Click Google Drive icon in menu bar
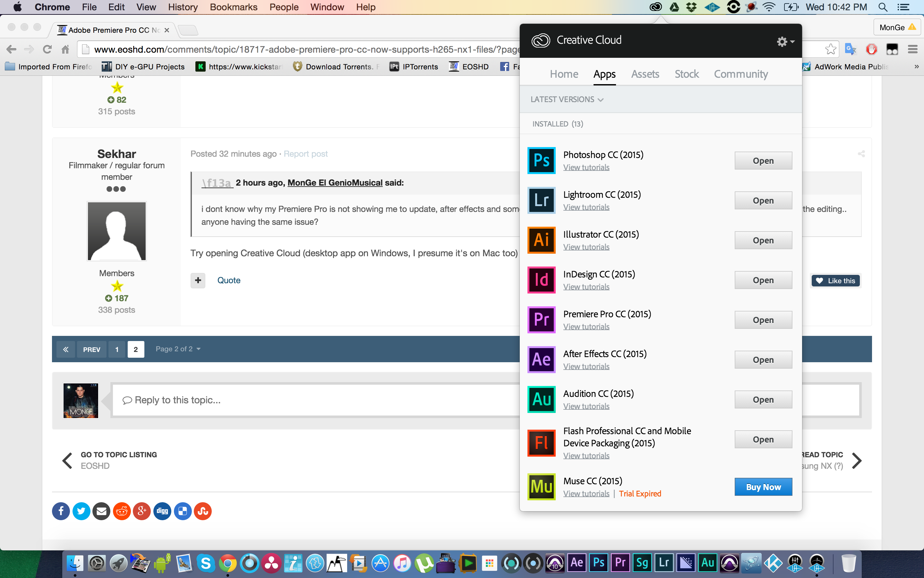 (674, 7)
